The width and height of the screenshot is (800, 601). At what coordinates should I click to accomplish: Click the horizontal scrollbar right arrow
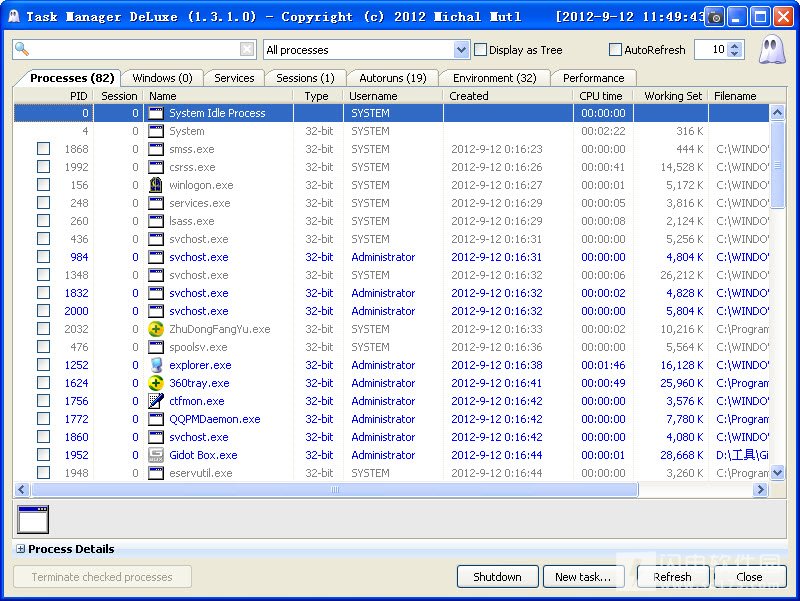coord(760,490)
